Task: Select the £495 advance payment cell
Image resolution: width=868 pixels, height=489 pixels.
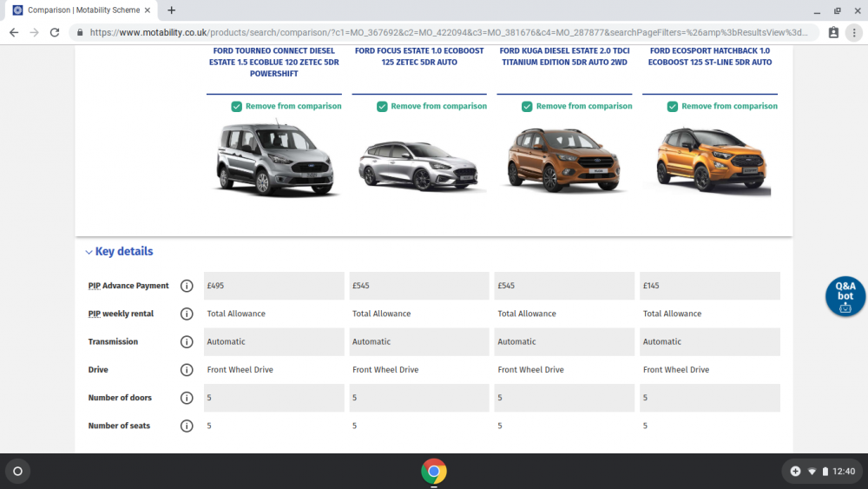Action: 274,286
